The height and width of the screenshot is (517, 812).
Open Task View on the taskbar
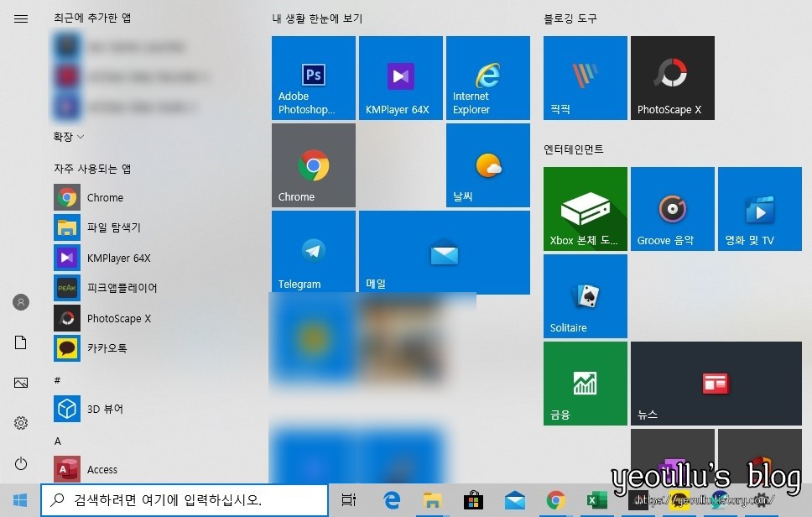point(349,500)
